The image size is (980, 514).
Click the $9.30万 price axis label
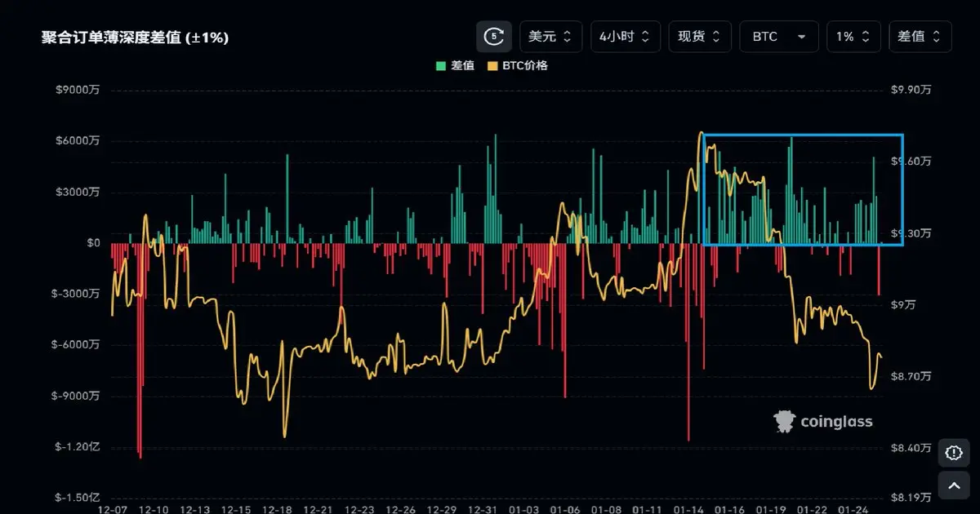point(911,233)
